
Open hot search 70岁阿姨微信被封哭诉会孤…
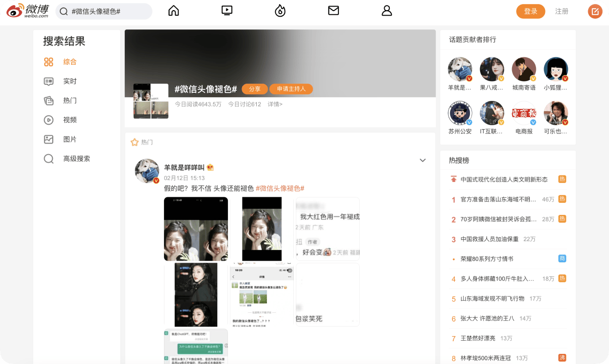[498, 219]
